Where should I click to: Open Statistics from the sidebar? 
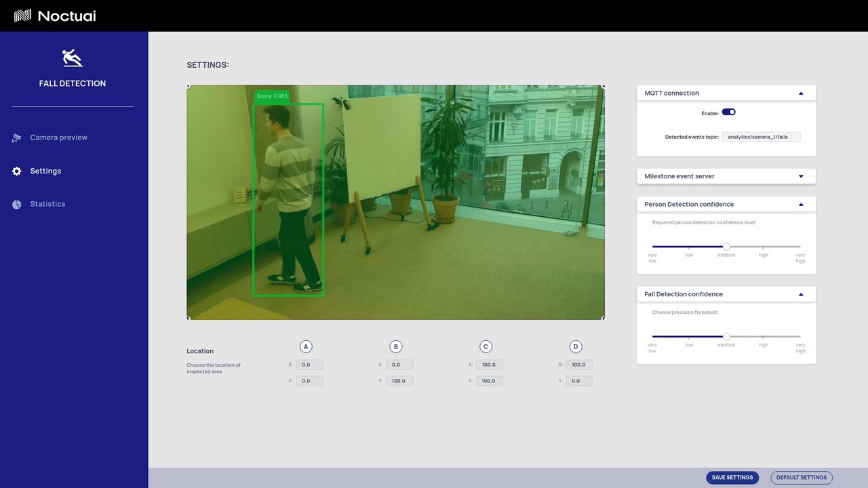47,204
